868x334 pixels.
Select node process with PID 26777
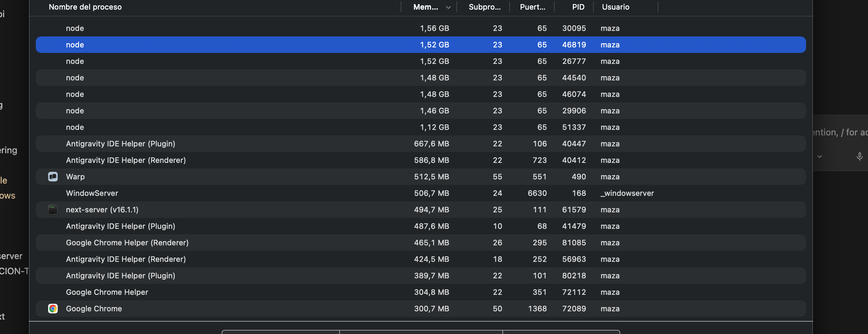coord(421,61)
